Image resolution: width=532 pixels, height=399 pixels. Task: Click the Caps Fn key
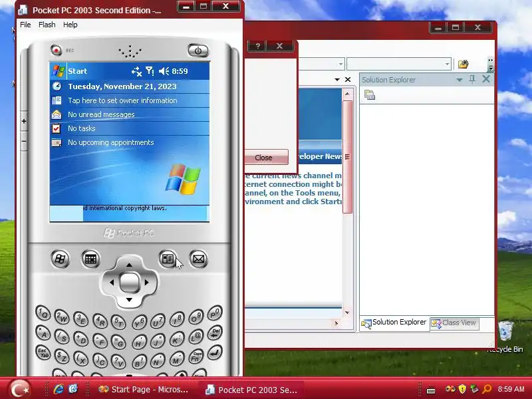click(196, 357)
